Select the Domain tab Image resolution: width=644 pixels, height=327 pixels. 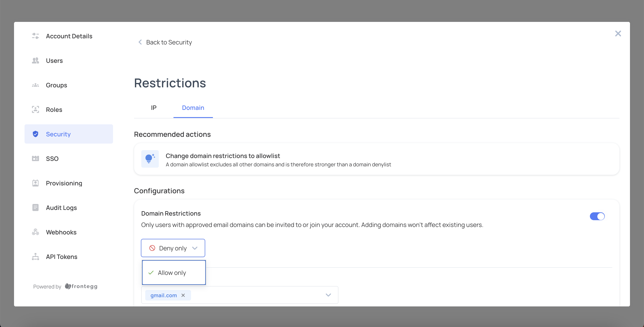coord(193,108)
